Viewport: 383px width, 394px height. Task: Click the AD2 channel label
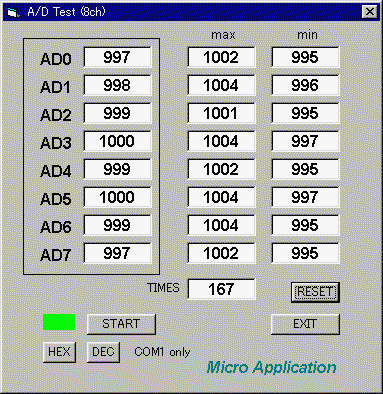[x=56, y=115]
